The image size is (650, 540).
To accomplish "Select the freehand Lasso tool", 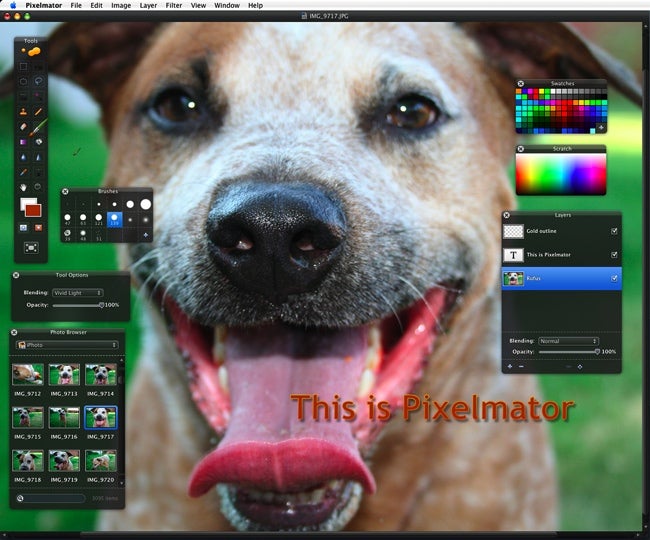I will pyautogui.click(x=38, y=81).
